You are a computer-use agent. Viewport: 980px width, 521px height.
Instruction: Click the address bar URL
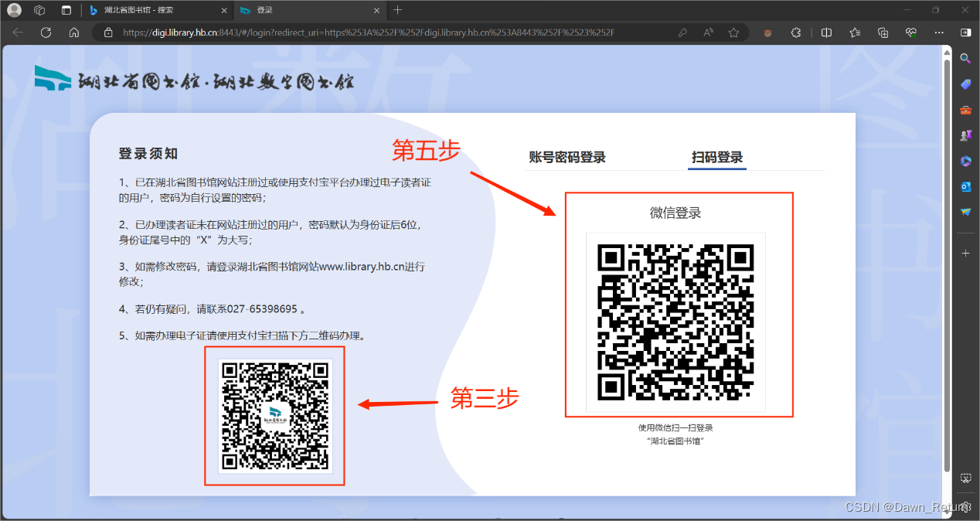369,32
